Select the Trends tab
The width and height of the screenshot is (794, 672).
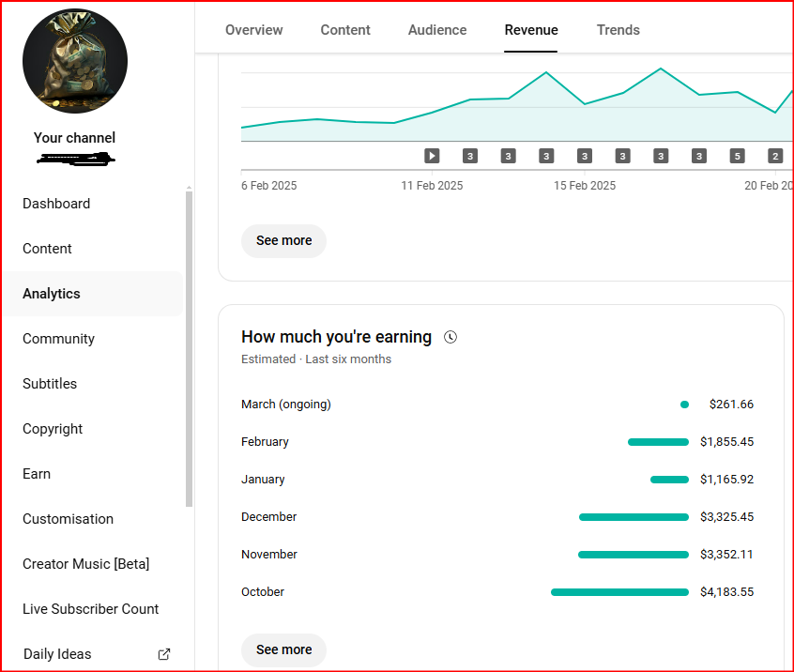[618, 30]
